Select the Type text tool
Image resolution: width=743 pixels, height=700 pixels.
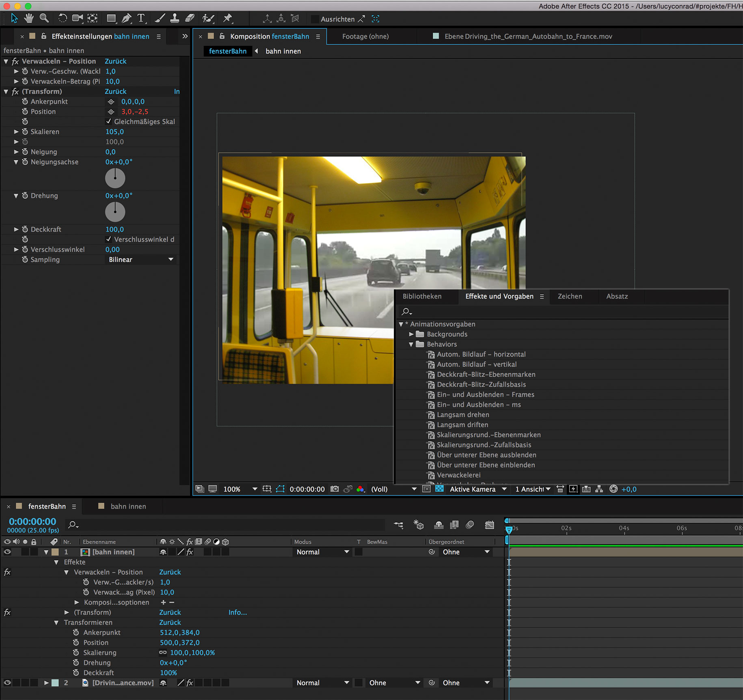pyautogui.click(x=141, y=18)
